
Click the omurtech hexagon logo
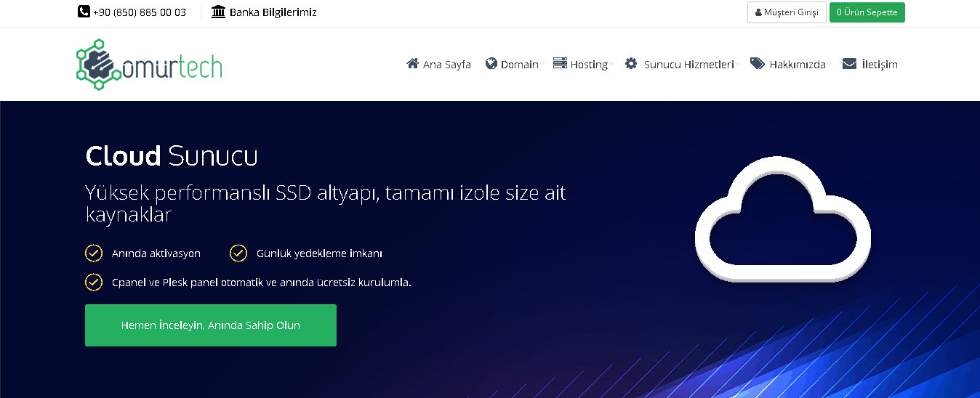[x=98, y=64]
